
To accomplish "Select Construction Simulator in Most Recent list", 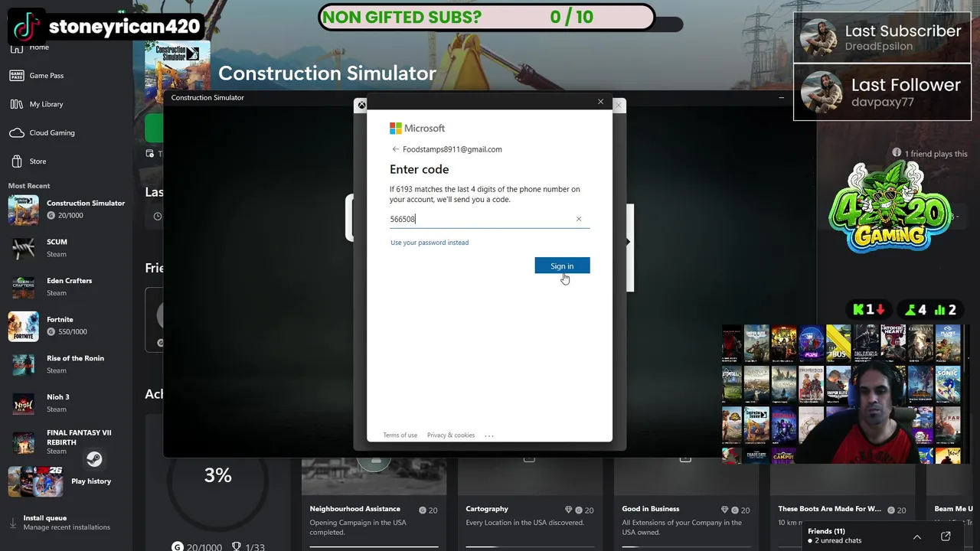I will click(67, 209).
